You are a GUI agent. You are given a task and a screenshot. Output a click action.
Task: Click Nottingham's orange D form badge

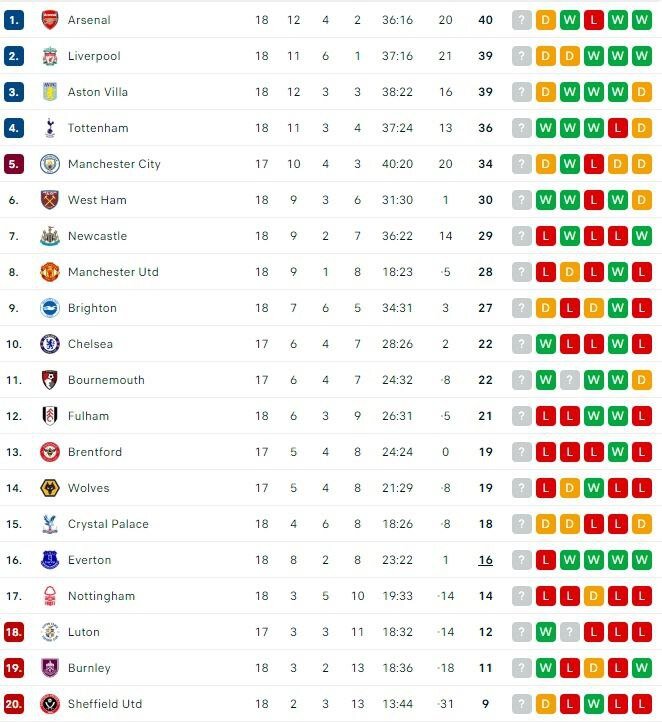point(593,596)
